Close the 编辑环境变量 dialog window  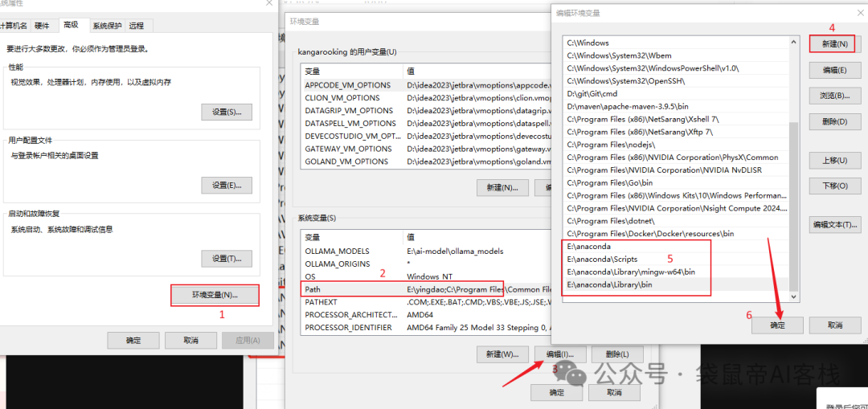[x=858, y=14]
